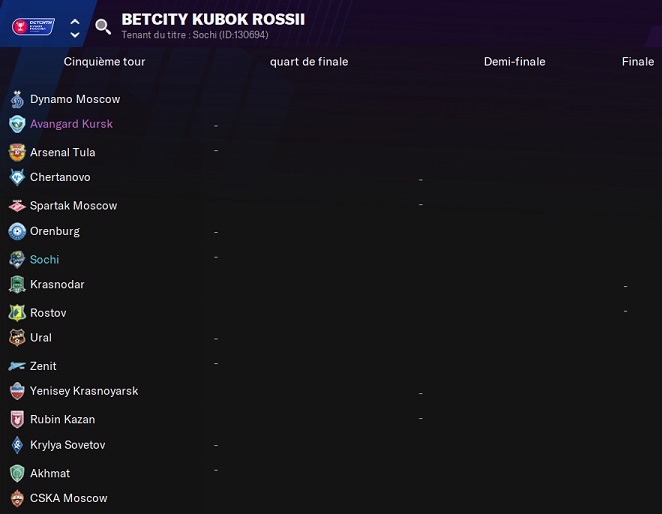Go to next competition with down chevron
Image resolution: width=662 pixels, height=514 pixels.
(x=75, y=35)
